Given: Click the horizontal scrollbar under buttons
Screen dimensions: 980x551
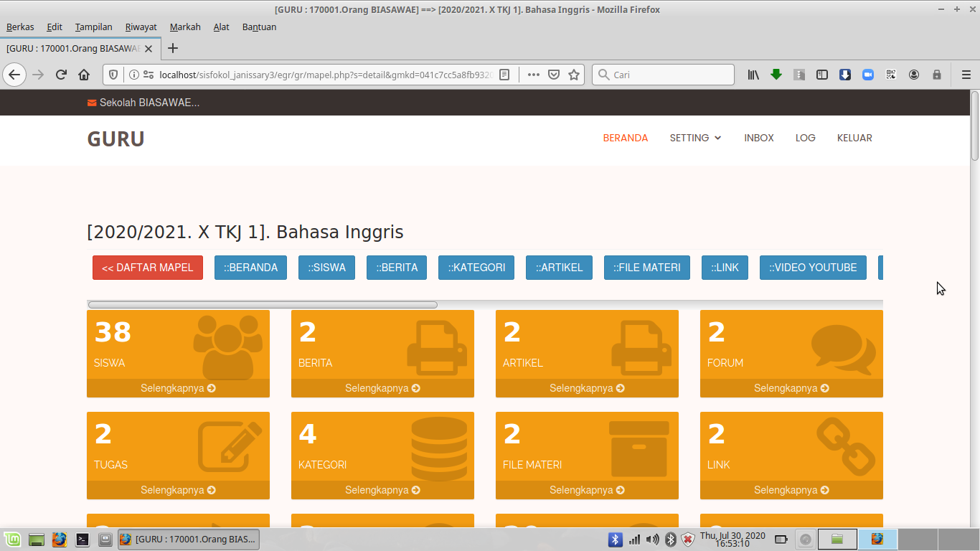Looking at the screenshot, I should tap(263, 305).
